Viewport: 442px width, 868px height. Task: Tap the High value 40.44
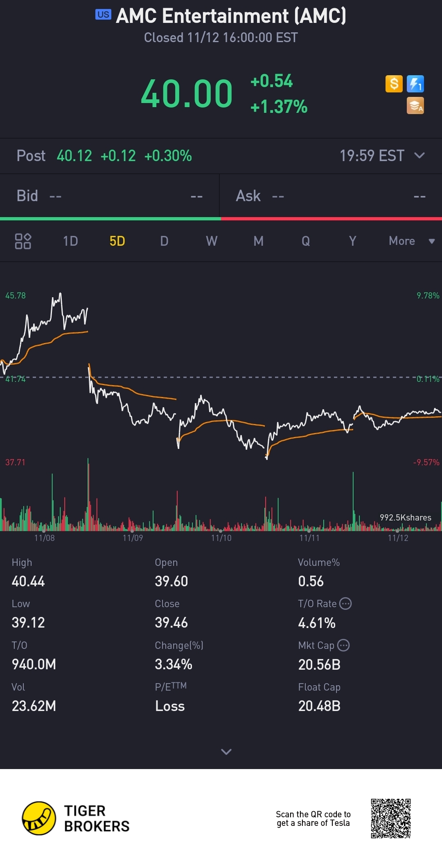[x=28, y=581]
